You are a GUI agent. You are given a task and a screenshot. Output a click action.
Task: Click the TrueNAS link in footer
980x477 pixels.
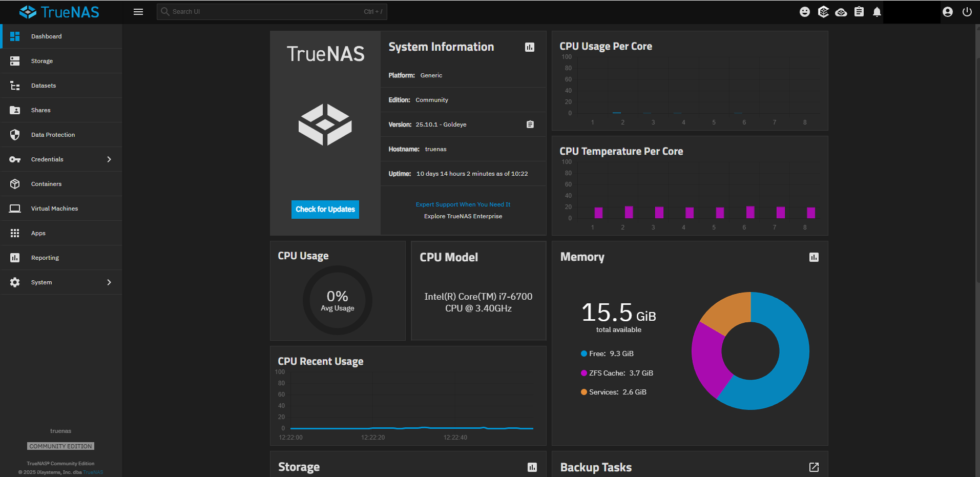(93, 472)
